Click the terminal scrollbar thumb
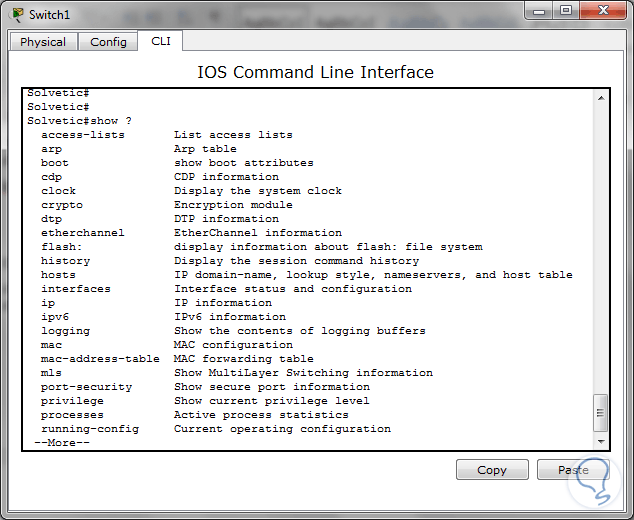The height and width of the screenshot is (520, 634). click(x=601, y=412)
